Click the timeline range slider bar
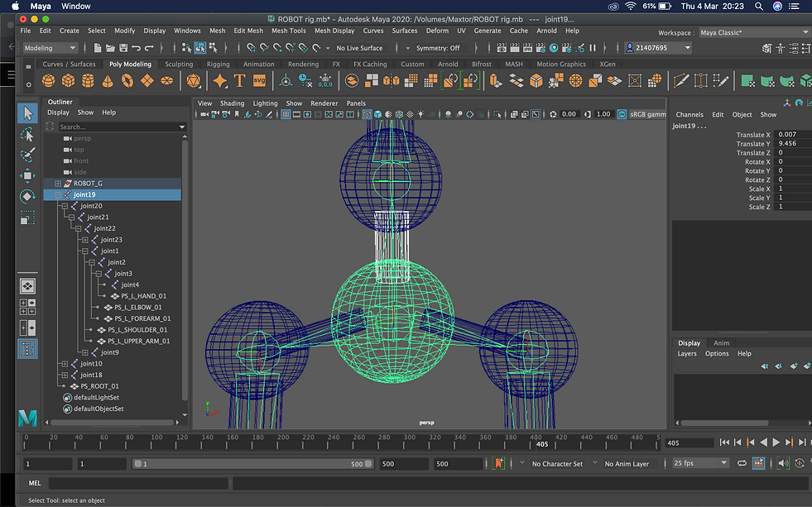 [252, 464]
